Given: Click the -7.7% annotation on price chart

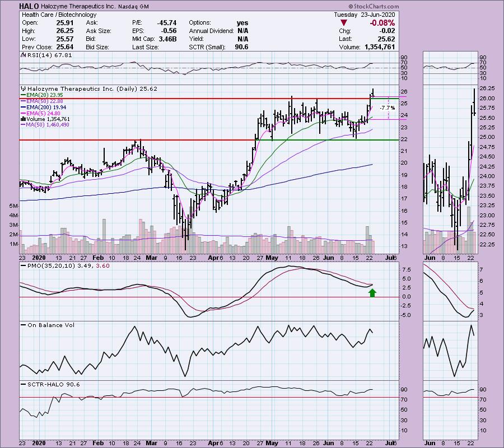Looking at the screenshot, I should tap(387, 108).
